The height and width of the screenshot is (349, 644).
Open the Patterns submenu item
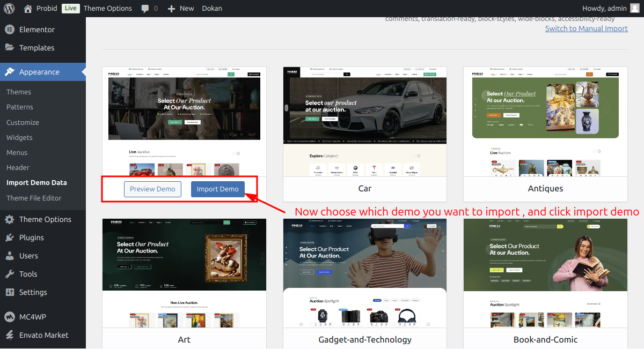point(20,107)
